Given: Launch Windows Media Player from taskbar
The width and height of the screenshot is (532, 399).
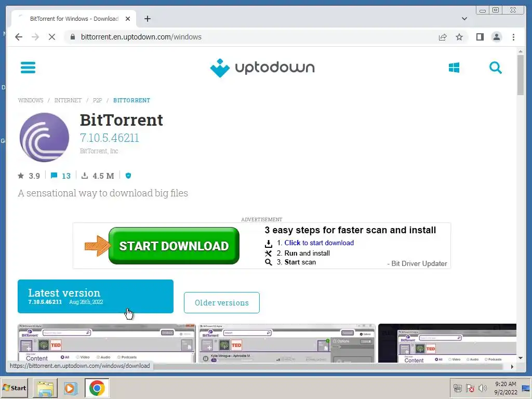Looking at the screenshot, I should [71, 388].
